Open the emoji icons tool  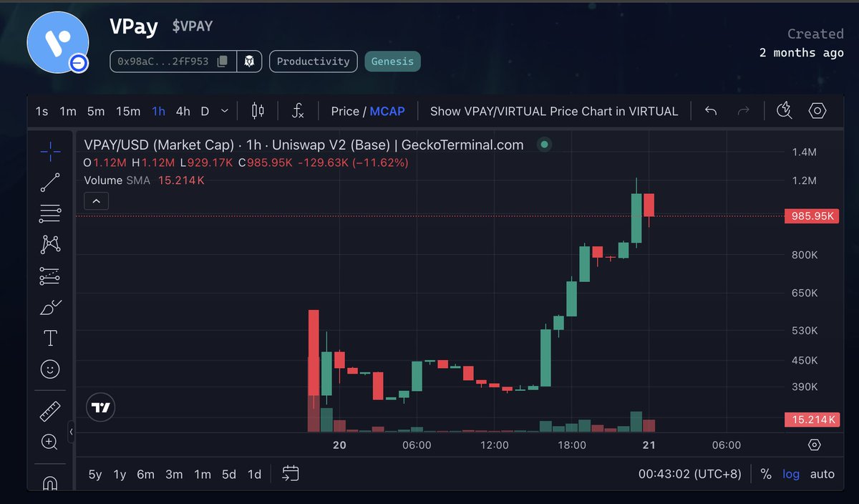50,369
